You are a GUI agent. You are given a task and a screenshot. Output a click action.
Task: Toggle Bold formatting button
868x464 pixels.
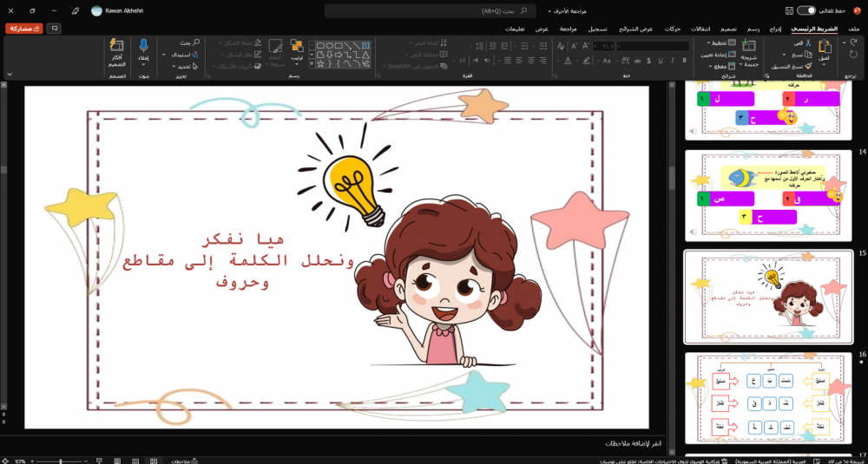tap(684, 61)
